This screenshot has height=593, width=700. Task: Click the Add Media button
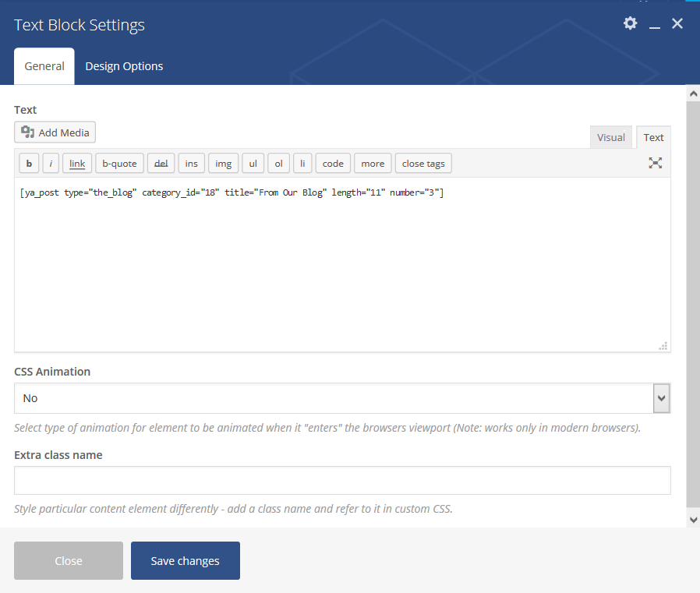55,132
